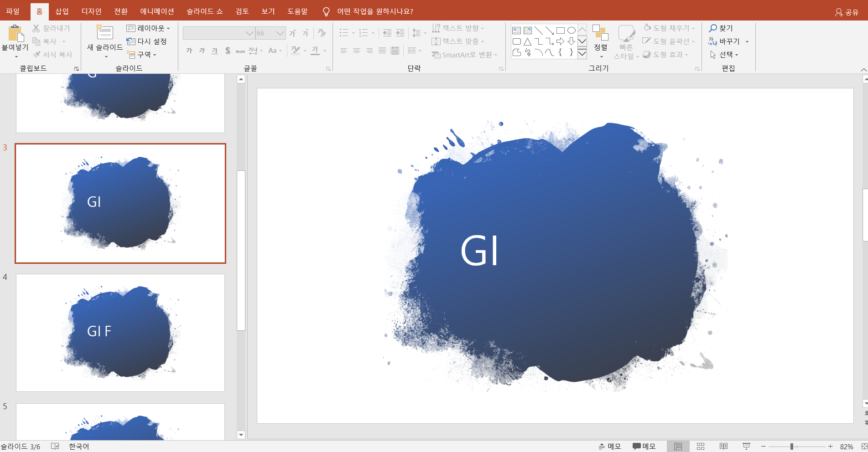Screen dimensions: 868x452
Task: Toggle slide notes (메모) pane button
Action: pos(610,447)
